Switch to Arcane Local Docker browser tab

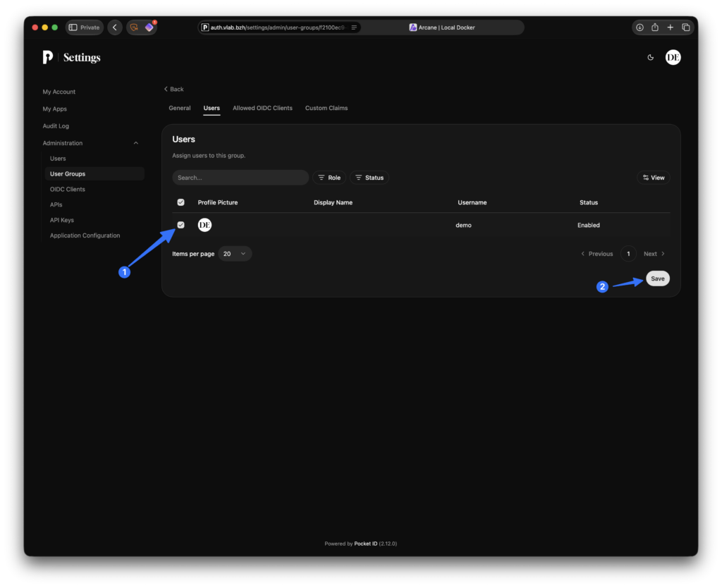pos(442,27)
